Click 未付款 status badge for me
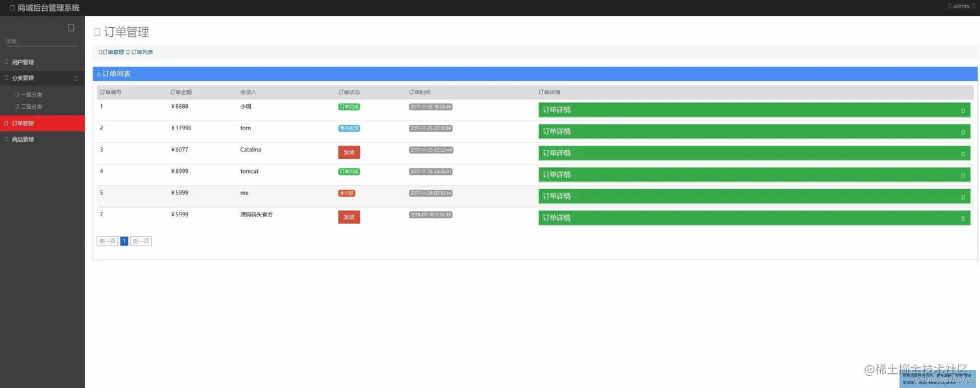The width and height of the screenshot is (980, 388). (x=347, y=193)
